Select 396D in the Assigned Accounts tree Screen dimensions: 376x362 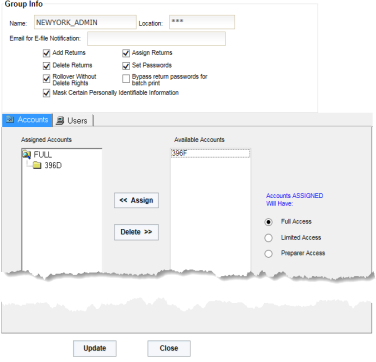(x=53, y=165)
